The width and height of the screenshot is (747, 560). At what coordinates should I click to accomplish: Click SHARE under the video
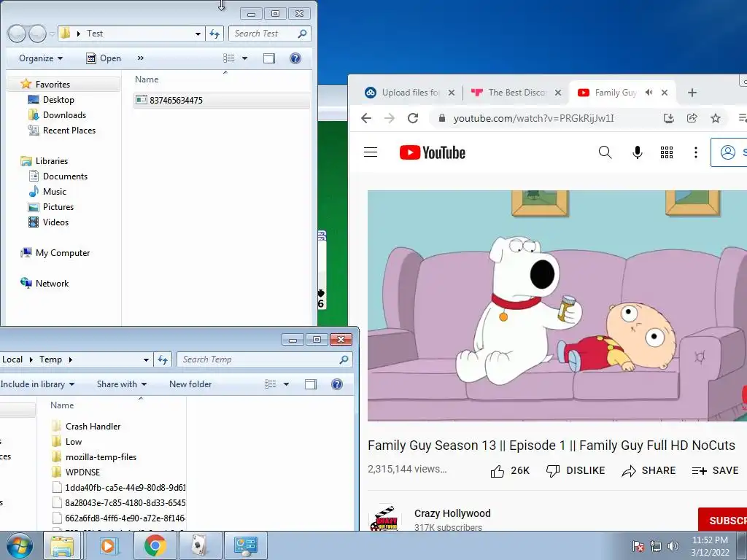tap(649, 471)
